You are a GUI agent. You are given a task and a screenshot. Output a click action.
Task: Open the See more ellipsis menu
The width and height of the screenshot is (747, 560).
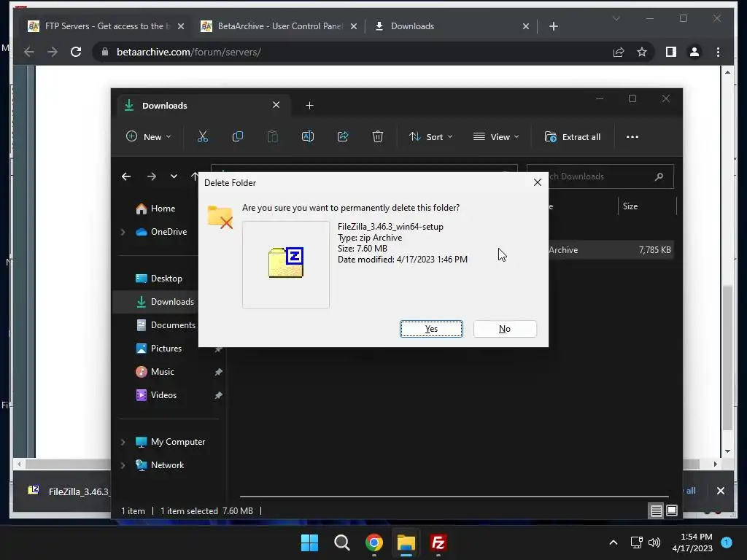pos(632,136)
